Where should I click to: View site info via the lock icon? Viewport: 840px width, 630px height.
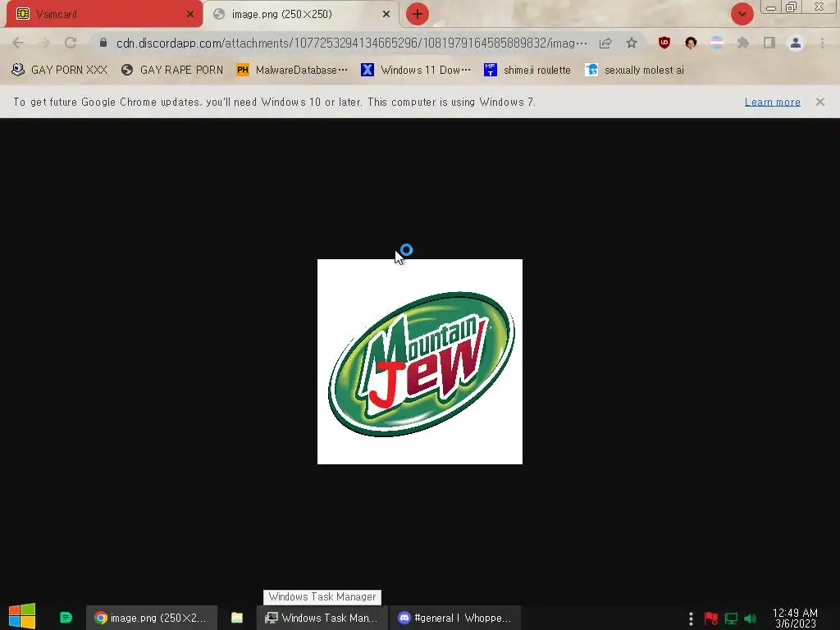103,43
